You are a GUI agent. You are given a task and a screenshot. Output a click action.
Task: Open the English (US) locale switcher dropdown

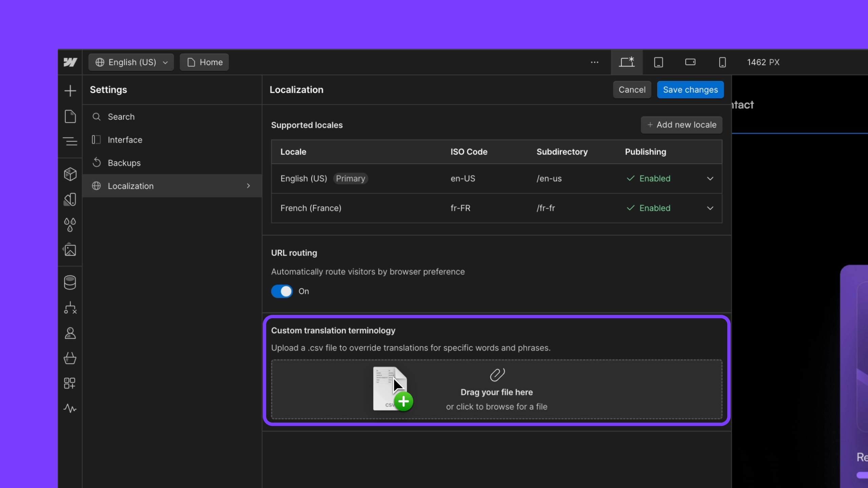point(131,62)
